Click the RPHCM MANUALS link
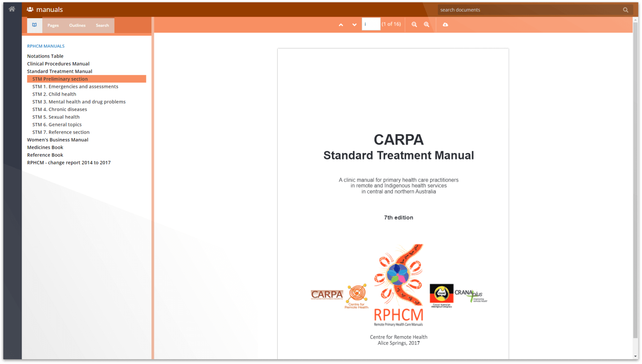642x364 pixels. pyautogui.click(x=46, y=46)
